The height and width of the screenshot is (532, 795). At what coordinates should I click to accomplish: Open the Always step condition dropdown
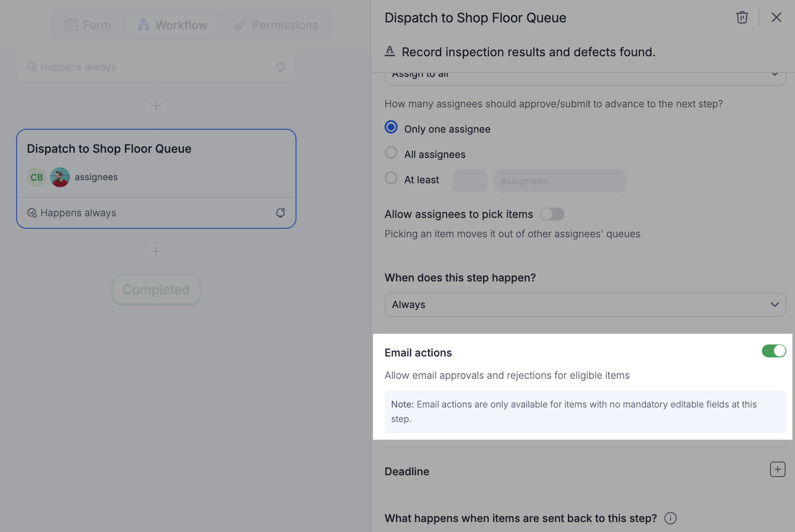(x=585, y=305)
